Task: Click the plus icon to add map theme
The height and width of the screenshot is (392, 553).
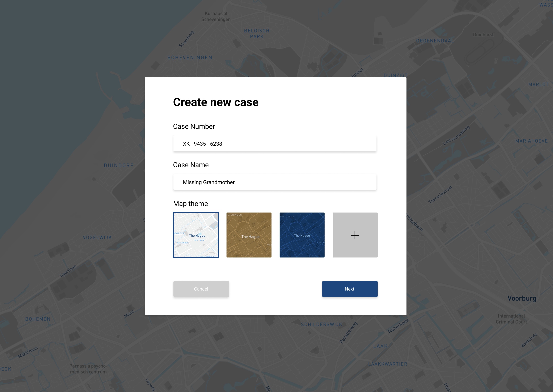Action: (x=355, y=235)
